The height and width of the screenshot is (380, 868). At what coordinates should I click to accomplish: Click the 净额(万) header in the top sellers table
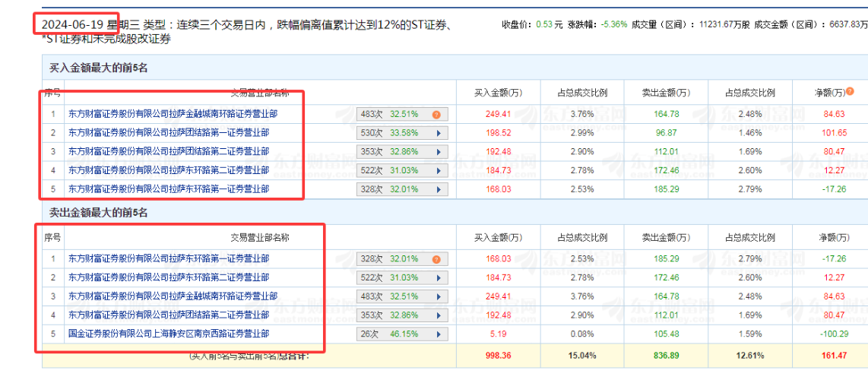[834, 238]
